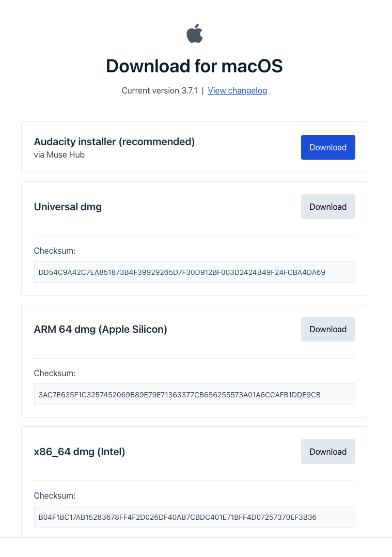
Task: Download the Universal dmg package
Action: [x=328, y=207]
